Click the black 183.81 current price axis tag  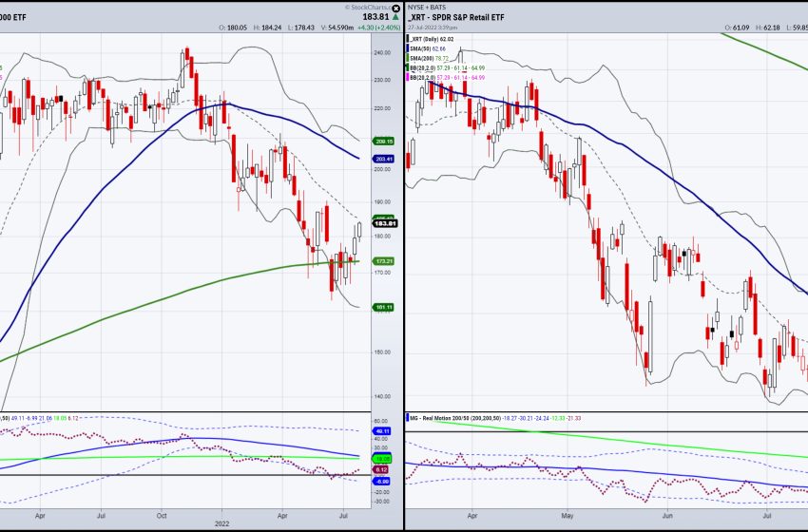(x=385, y=224)
